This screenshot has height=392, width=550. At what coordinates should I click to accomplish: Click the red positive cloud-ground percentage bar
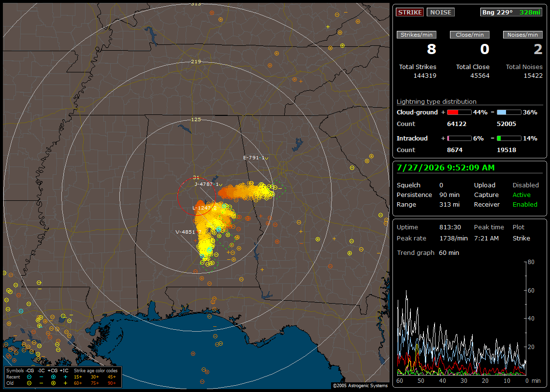pyautogui.click(x=459, y=112)
